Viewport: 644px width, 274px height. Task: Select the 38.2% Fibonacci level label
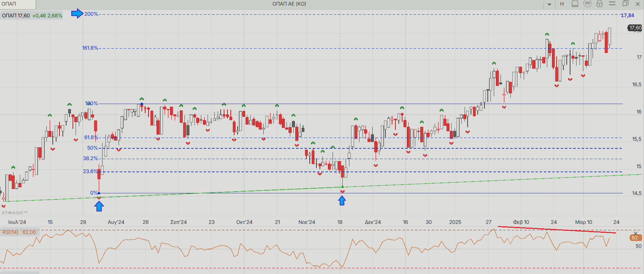click(x=90, y=158)
